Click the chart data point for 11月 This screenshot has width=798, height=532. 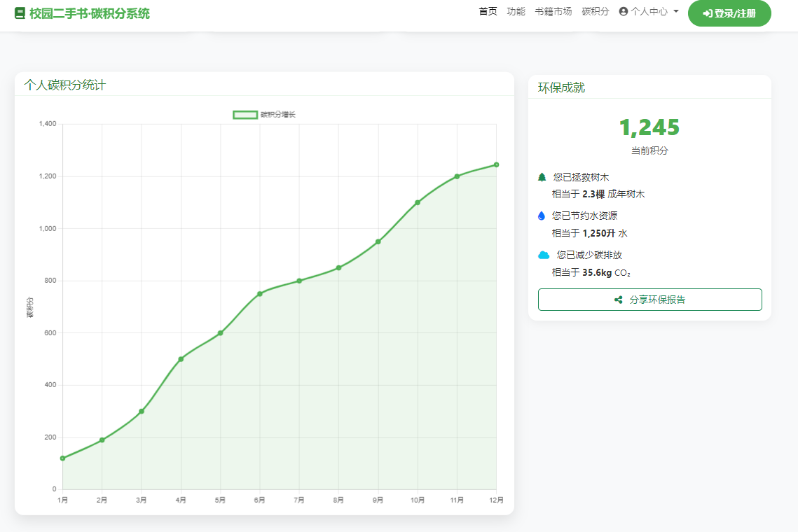pos(457,176)
